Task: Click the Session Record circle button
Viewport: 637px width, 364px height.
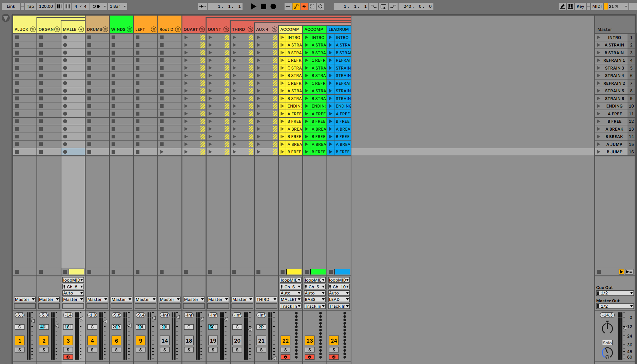Action: (321, 6)
